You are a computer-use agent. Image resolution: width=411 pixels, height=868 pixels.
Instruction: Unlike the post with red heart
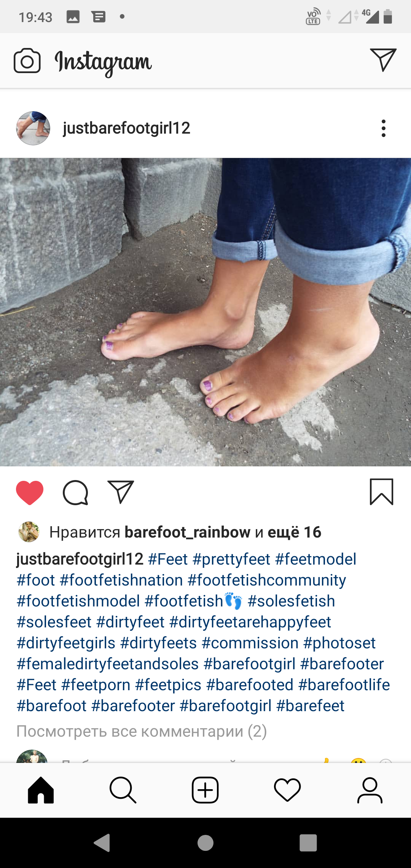[30, 493]
